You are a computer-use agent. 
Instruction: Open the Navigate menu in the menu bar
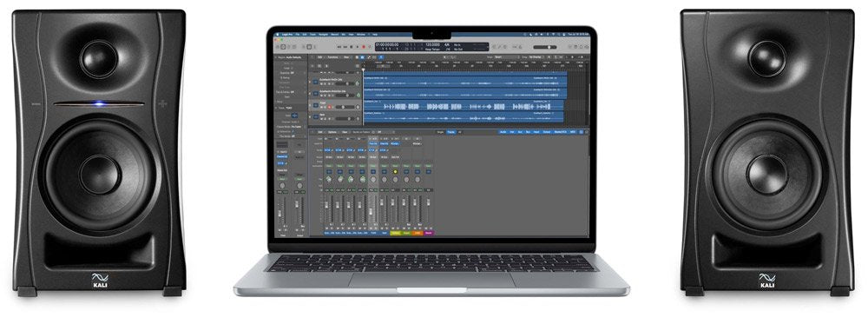(323, 35)
